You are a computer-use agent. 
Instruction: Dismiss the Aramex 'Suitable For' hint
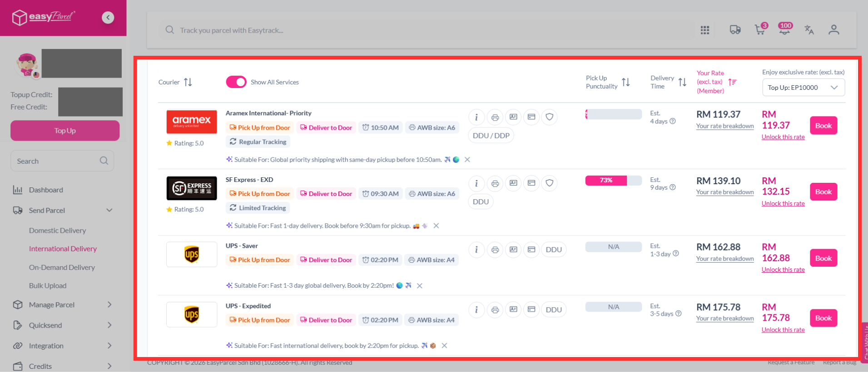click(x=467, y=160)
